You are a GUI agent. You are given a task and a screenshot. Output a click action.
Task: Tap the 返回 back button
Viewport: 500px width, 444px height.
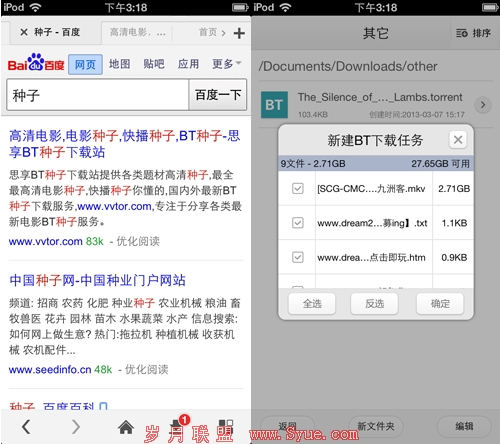(287, 426)
